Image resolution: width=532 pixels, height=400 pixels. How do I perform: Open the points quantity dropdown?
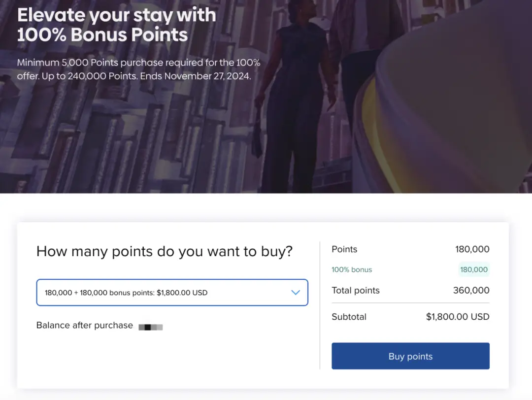coord(172,293)
